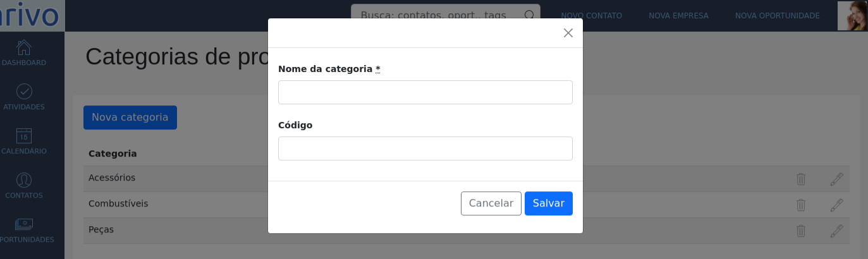
Task: Open the Calendário icon
Action: [x=24, y=136]
